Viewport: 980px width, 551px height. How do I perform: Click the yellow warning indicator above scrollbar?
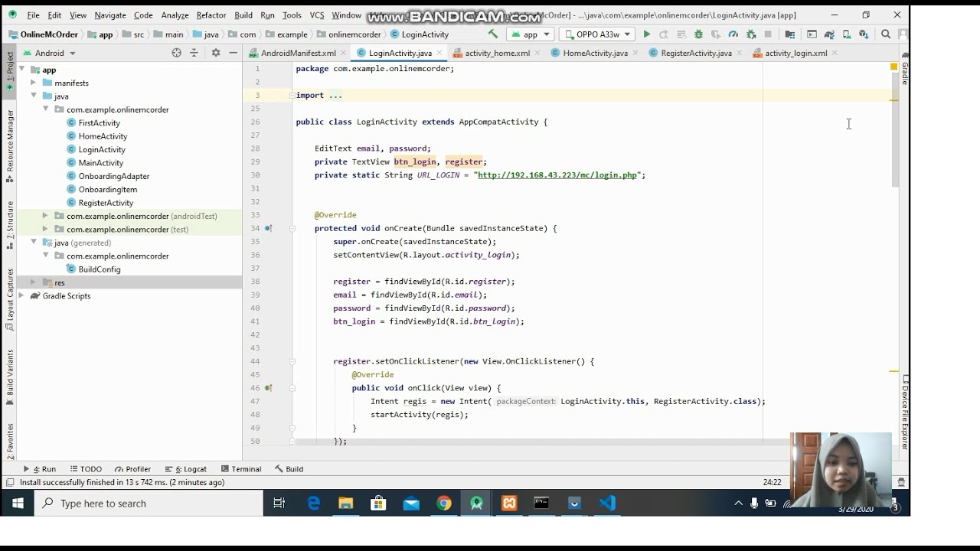pos(893,67)
